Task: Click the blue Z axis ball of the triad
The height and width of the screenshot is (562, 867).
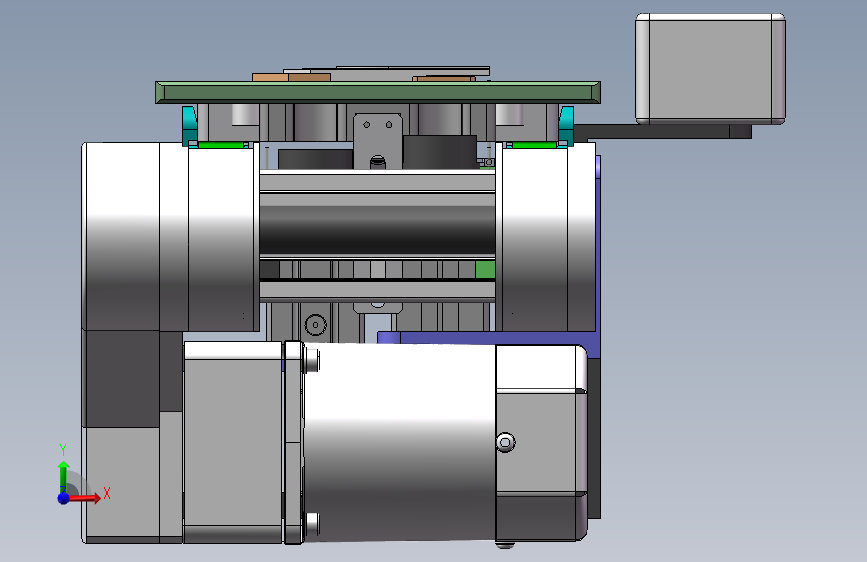Action: [64, 498]
